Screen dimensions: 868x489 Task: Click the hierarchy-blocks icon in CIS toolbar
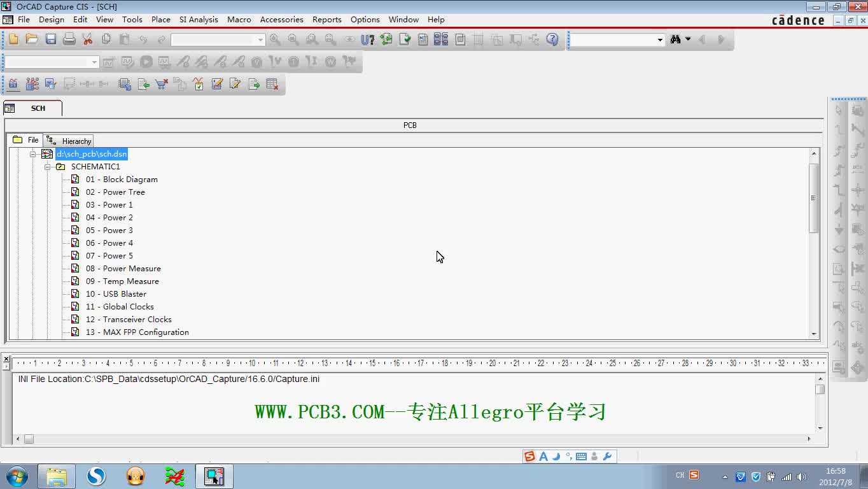click(32, 84)
